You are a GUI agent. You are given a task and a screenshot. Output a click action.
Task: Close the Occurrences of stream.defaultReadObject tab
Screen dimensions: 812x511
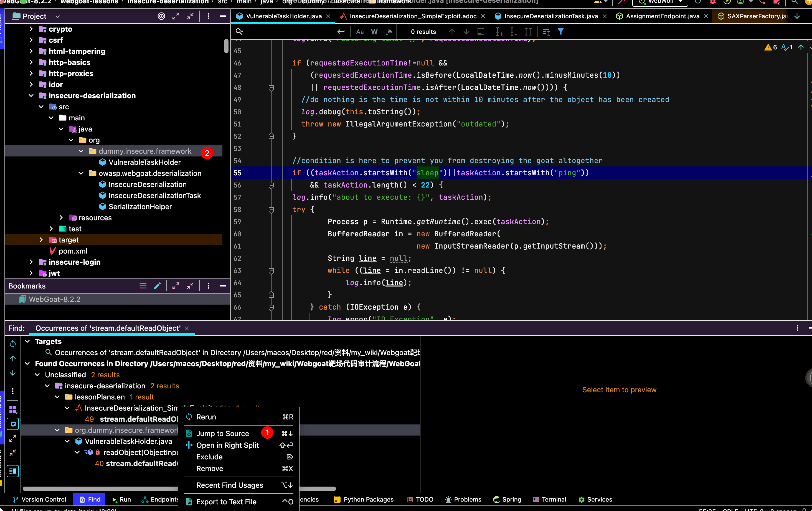coord(187,328)
